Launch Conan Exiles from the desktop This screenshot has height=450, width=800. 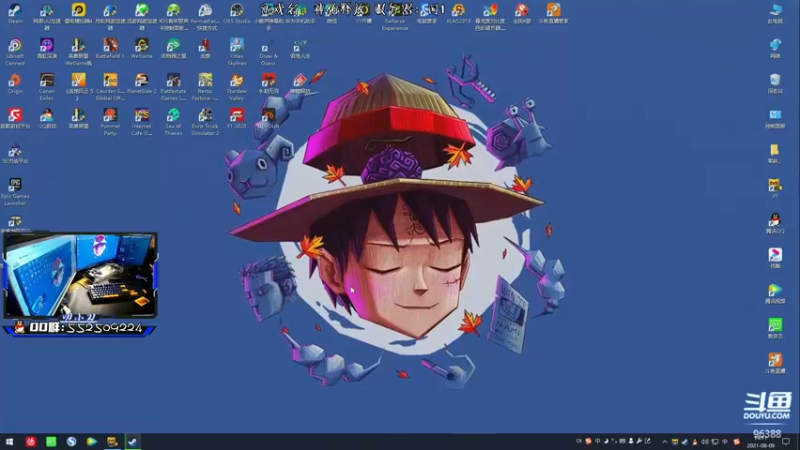(x=46, y=87)
